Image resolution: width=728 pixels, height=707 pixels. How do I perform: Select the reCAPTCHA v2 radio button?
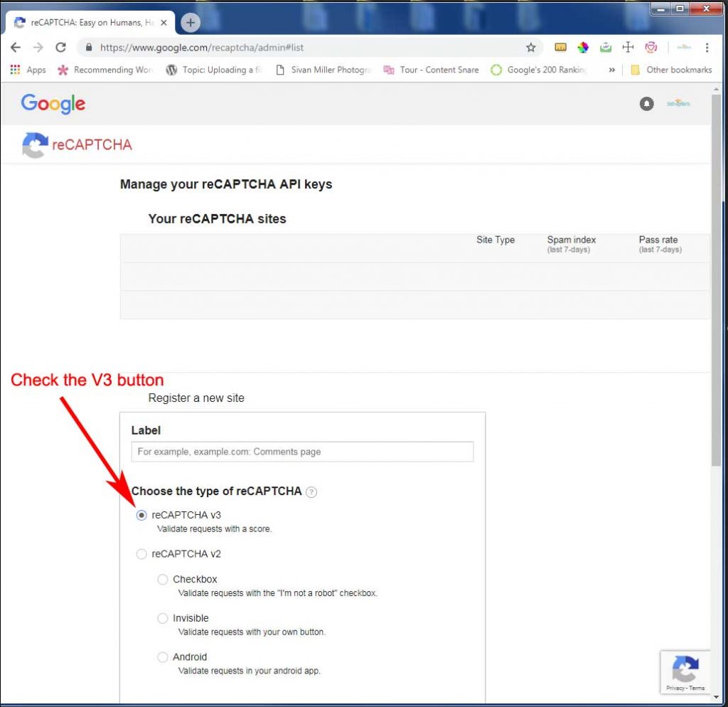141,553
